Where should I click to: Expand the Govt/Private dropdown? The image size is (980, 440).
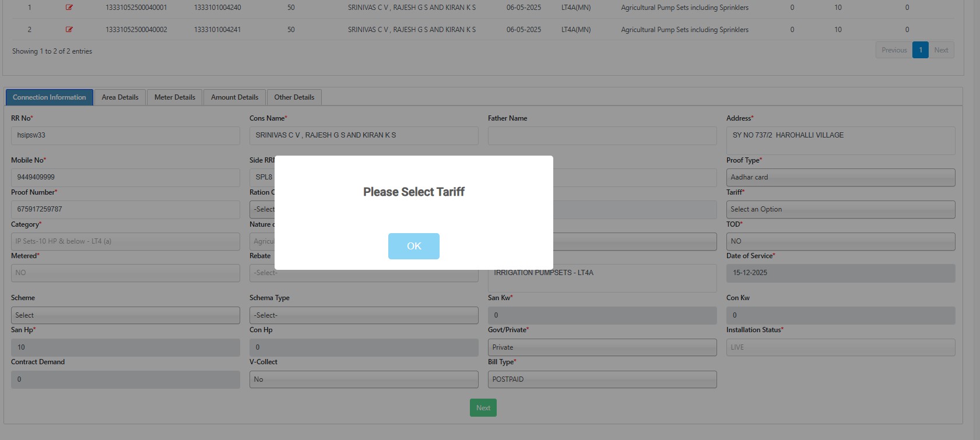pyautogui.click(x=602, y=347)
